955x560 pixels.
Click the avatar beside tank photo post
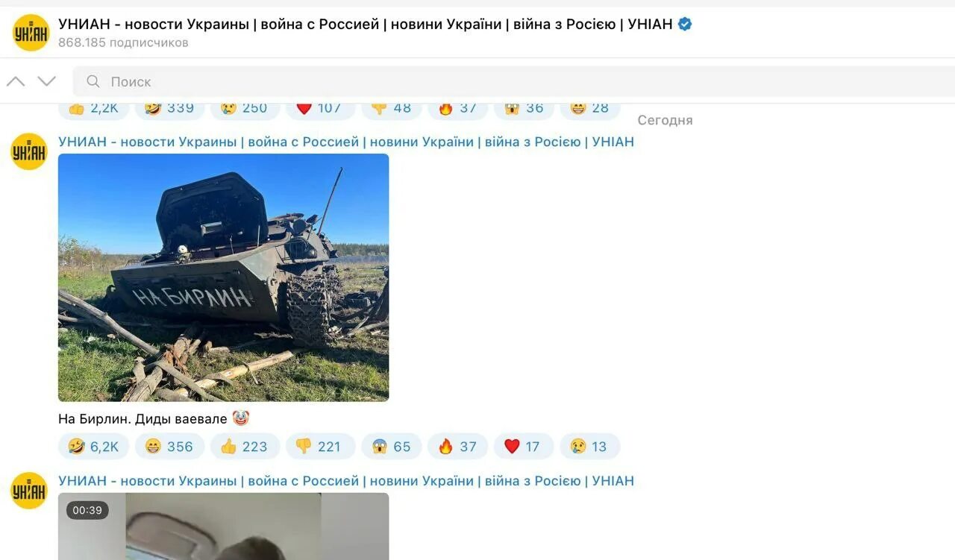29,151
